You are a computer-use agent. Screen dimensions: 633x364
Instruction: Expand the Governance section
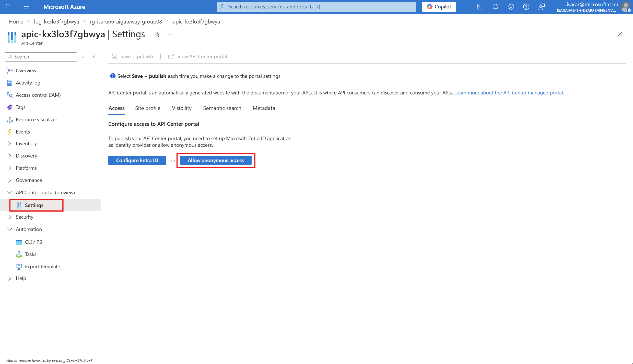pyautogui.click(x=29, y=180)
